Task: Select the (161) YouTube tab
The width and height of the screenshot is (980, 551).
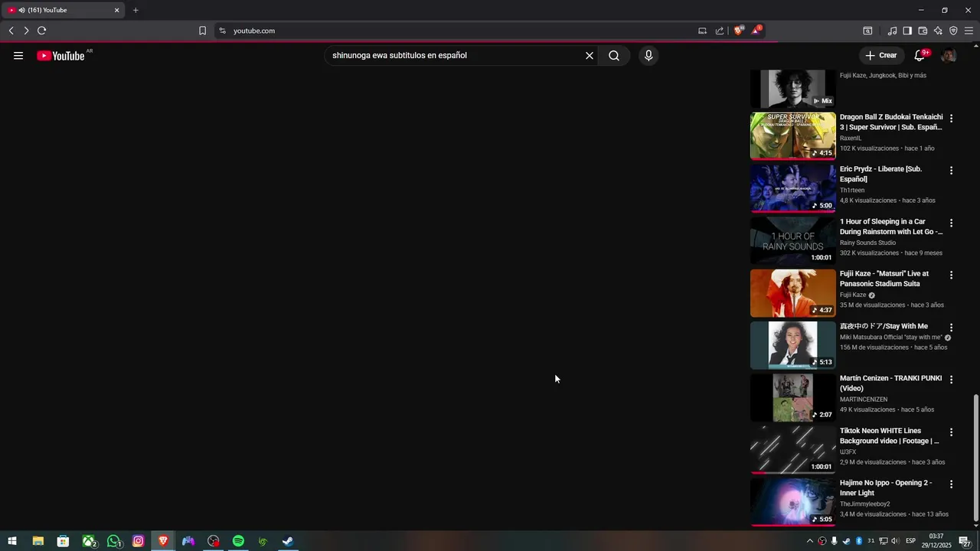Action: (x=63, y=10)
